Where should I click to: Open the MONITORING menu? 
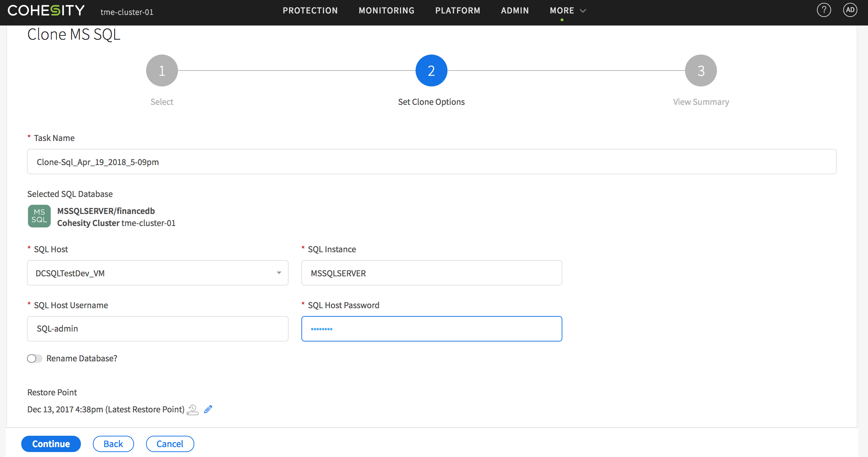pyautogui.click(x=386, y=11)
